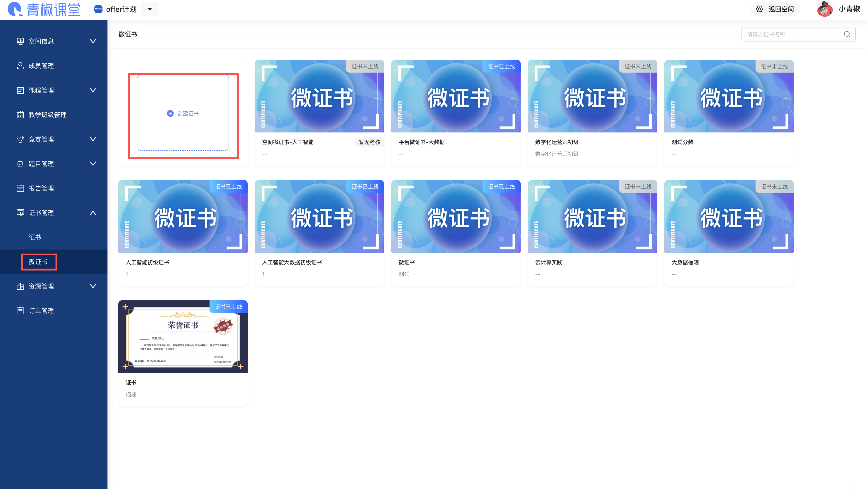Click the 空间信息 sidebar icon
The width and height of the screenshot is (868, 489).
[20, 41]
